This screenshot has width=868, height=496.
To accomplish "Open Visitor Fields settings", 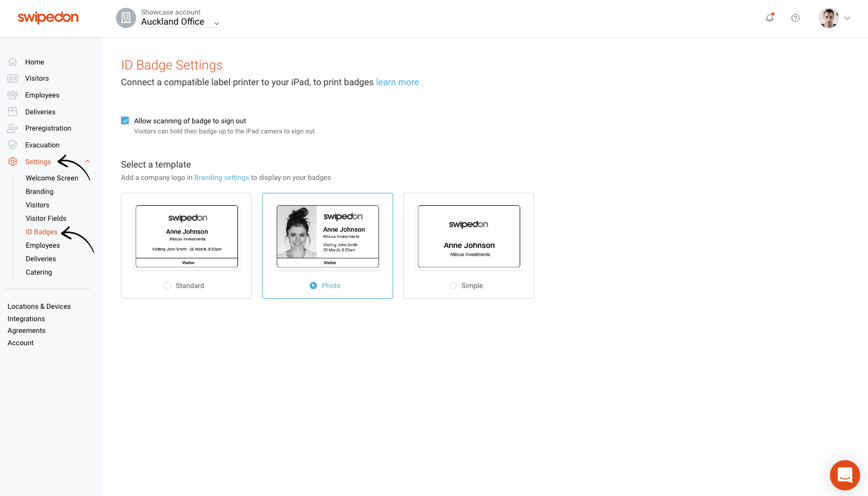I will pos(46,219).
